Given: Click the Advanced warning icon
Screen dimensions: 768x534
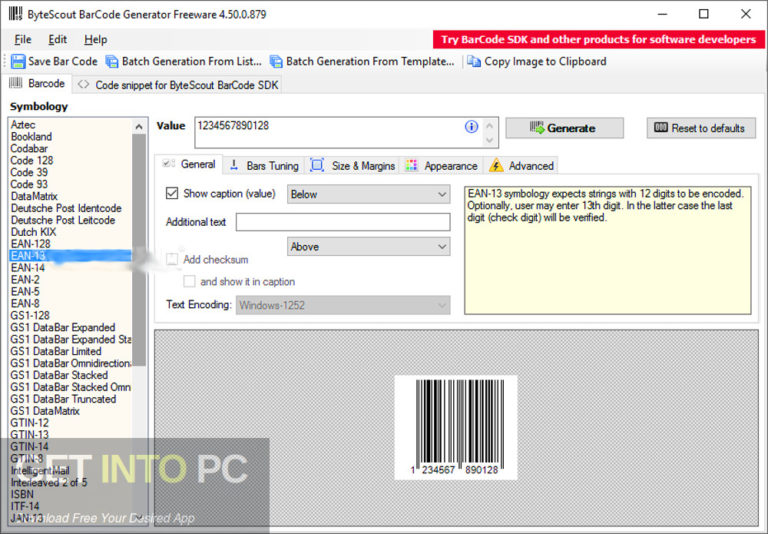Looking at the screenshot, I should [496, 165].
